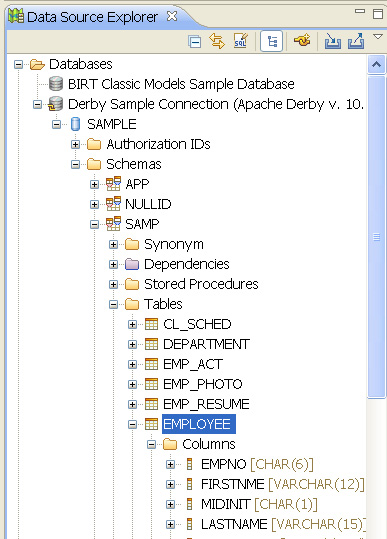The image size is (387, 539).
Task: Click the scrollbar up arrow
Action: coord(376,64)
